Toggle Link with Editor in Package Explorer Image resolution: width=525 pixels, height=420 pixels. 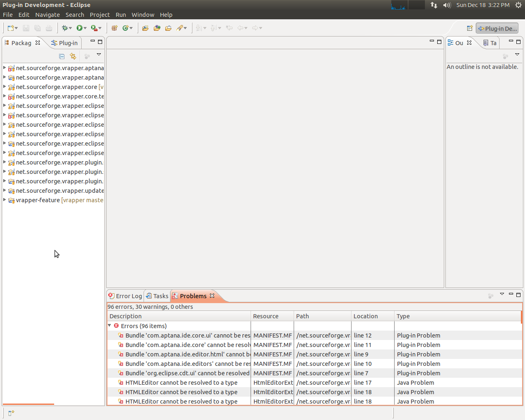[x=73, y=56]
